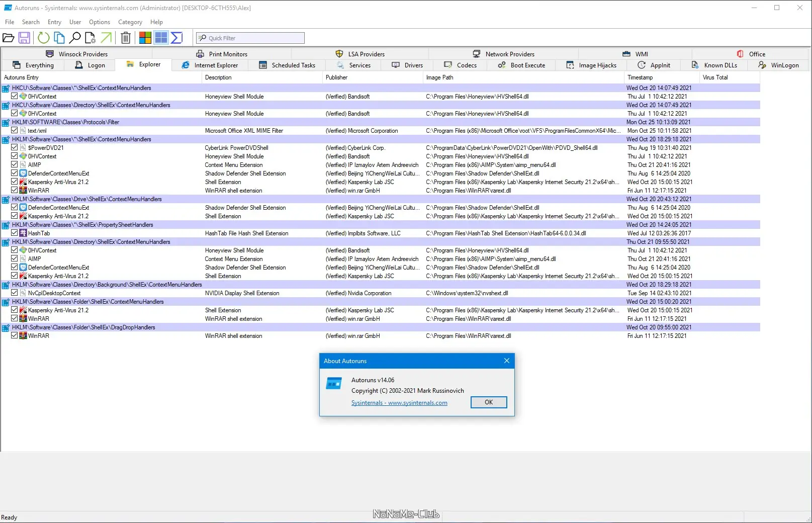The image size is (812, 523).
Task: Click registry icon of HKLM\SOFTWARE\Classes\Protocols\Filter key
Action: tap(6, 122)
